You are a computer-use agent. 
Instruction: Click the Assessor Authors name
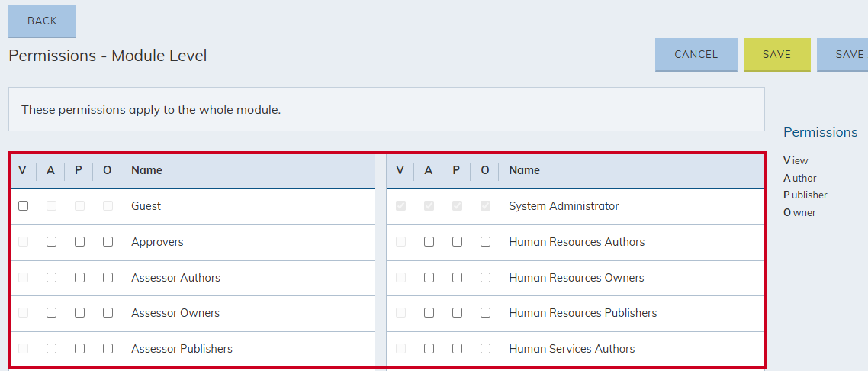click(x=175, y=277)
